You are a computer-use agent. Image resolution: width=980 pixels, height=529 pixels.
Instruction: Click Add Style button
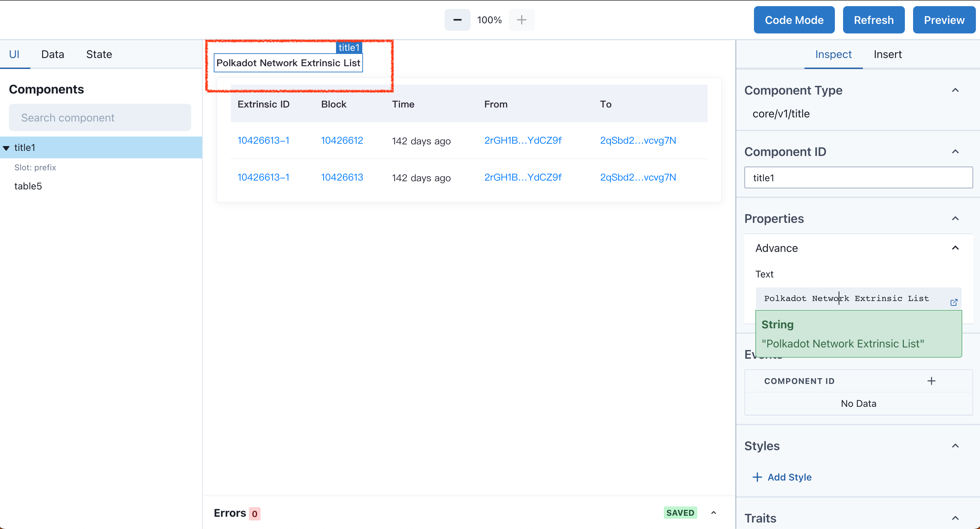click(783, 477)
